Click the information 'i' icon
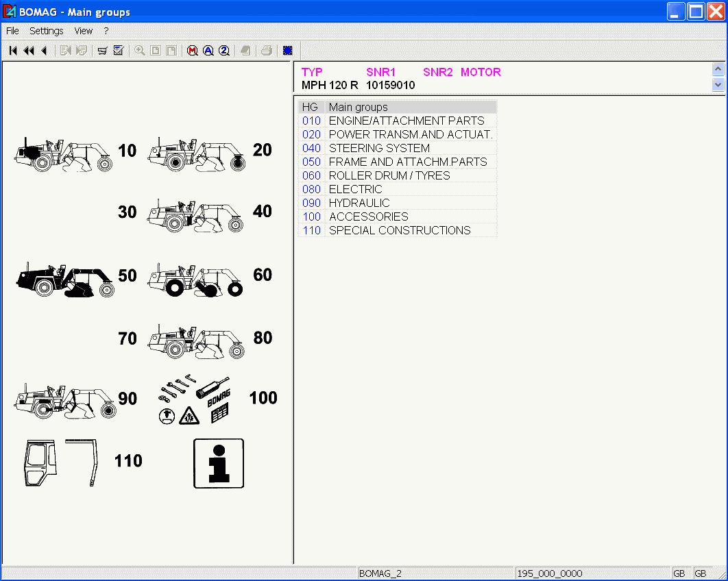 pyautogui.click(x=219, y=463)
